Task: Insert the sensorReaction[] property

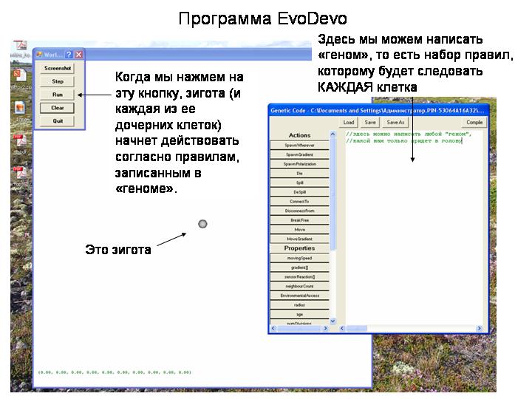Action: coord(299,277)
